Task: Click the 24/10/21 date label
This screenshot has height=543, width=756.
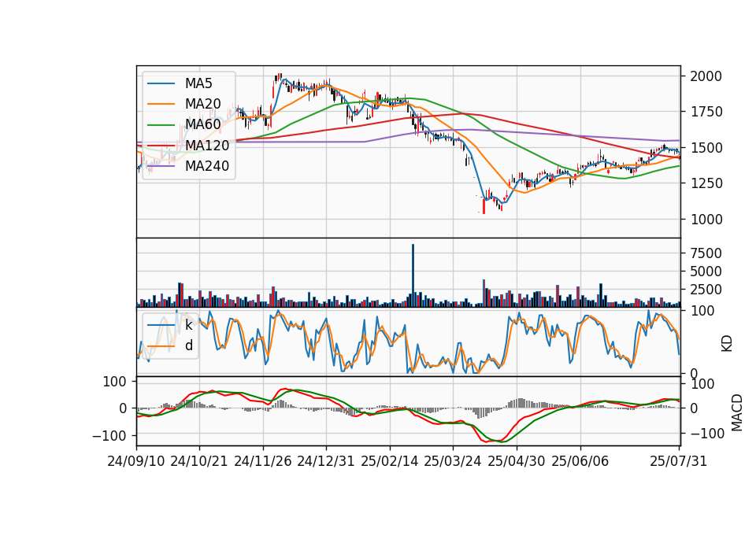Action: pos(199,461)
